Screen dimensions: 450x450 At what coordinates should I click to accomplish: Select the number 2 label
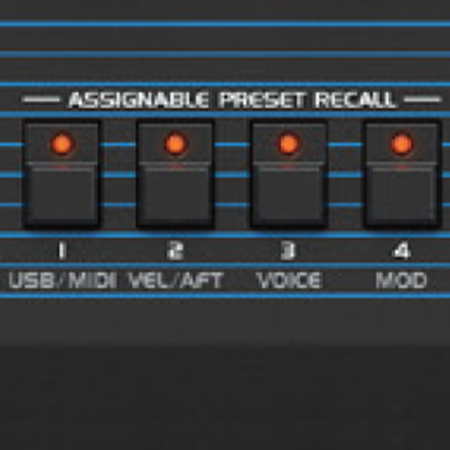pos(175,251)
